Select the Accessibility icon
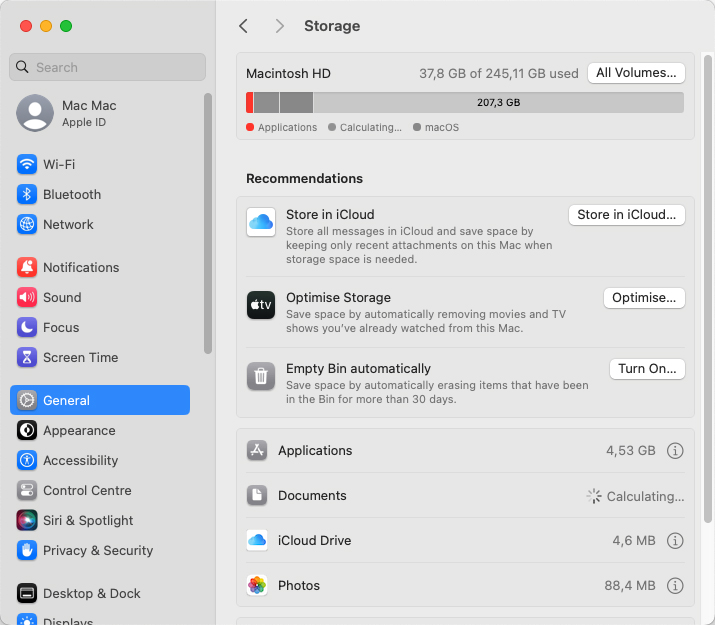Image resolution: width=715 pixels, height=625 pixels. 27,460
